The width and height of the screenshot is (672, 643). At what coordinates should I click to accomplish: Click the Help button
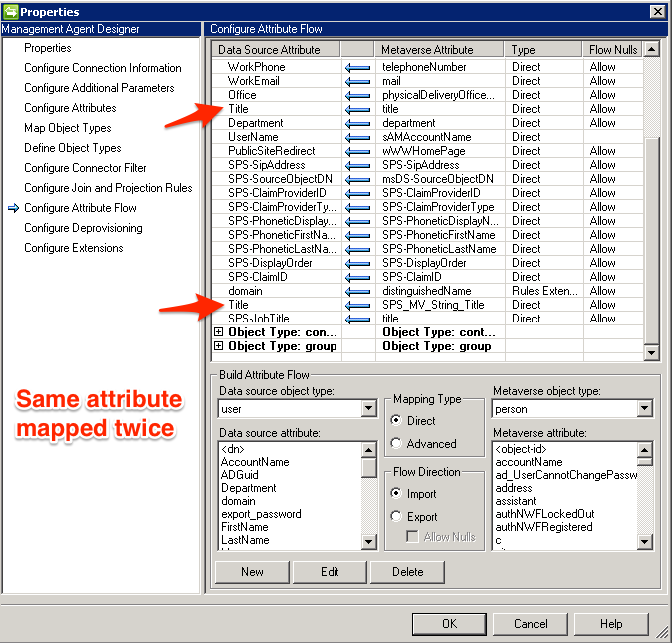point(611,624)
